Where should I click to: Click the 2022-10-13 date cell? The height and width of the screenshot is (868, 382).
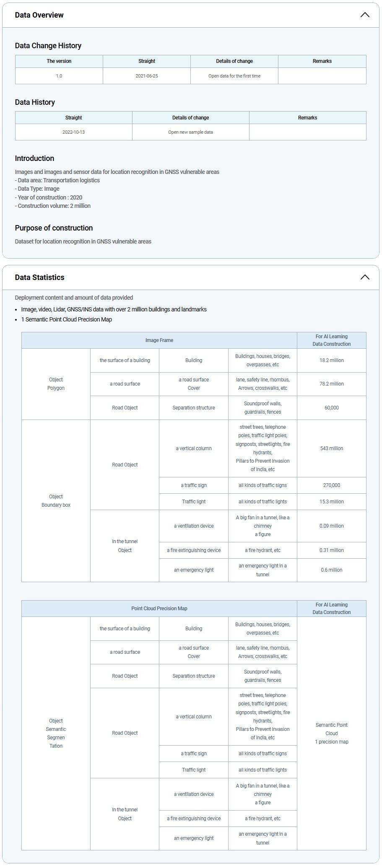pos(74,132)
